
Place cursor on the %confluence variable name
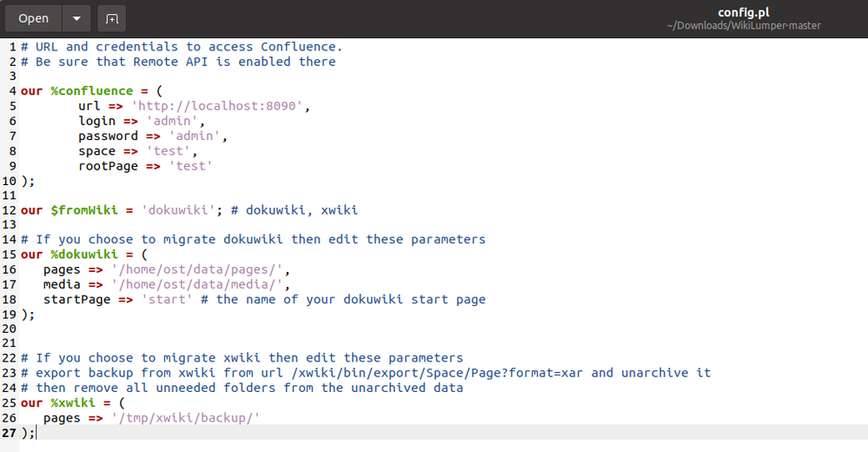pyautogui.click(x=92, y=91)
